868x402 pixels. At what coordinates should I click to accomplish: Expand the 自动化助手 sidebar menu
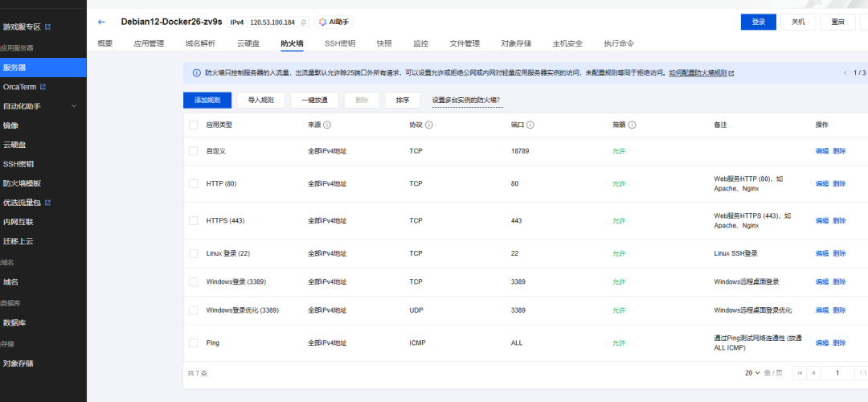[x=74, y=106]
